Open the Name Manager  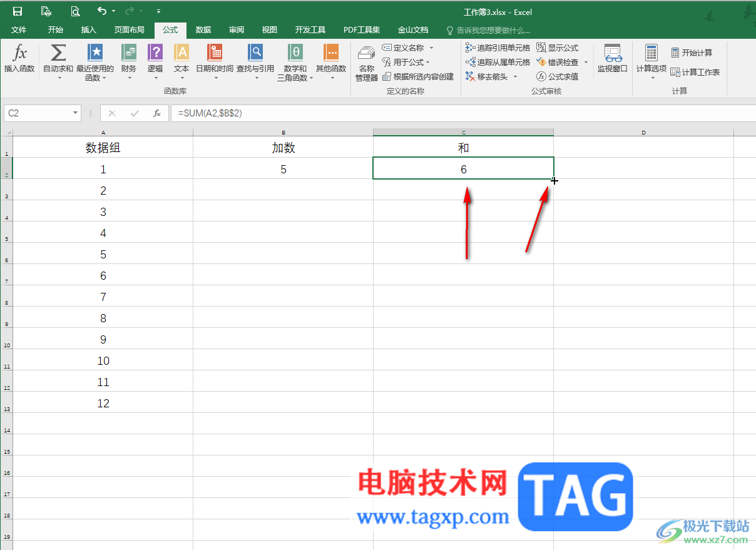pyautogui.click(x=367, y=63)
